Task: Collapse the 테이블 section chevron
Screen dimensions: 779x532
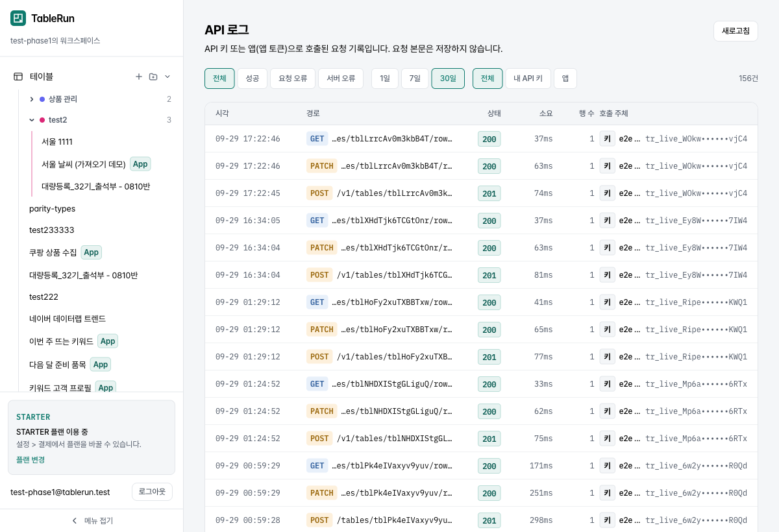Action: tap(167, 77)
